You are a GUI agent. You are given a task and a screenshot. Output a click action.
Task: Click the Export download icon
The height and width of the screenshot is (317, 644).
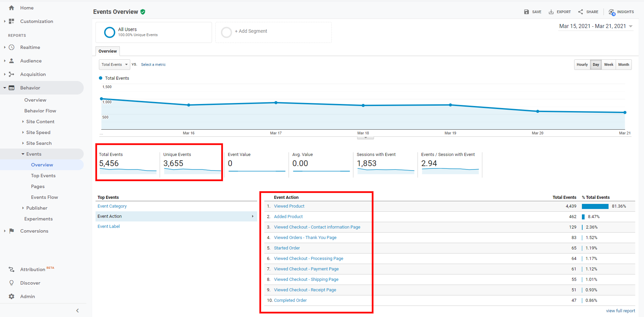point(551,12)
